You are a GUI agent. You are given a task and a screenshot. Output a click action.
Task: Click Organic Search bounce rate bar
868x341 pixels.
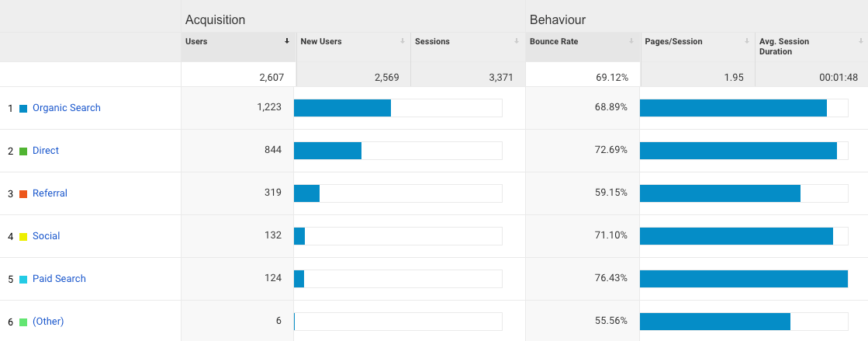(x=734, y=108)
